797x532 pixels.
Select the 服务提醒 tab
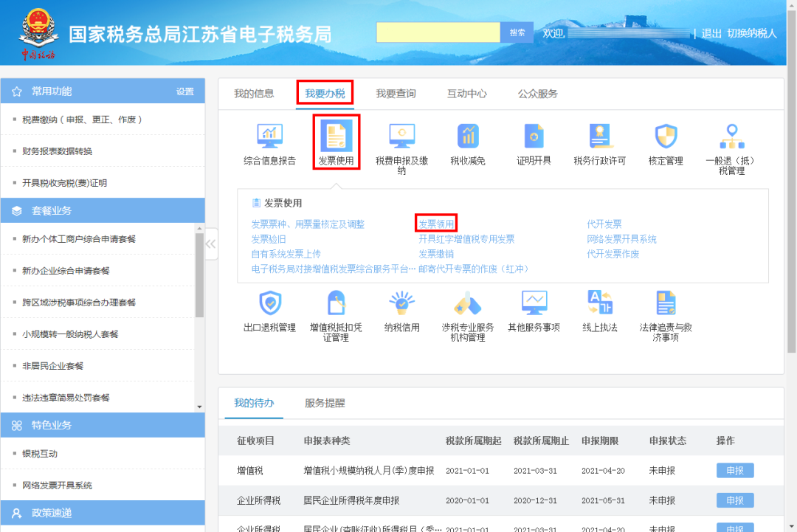pos(325,403)
